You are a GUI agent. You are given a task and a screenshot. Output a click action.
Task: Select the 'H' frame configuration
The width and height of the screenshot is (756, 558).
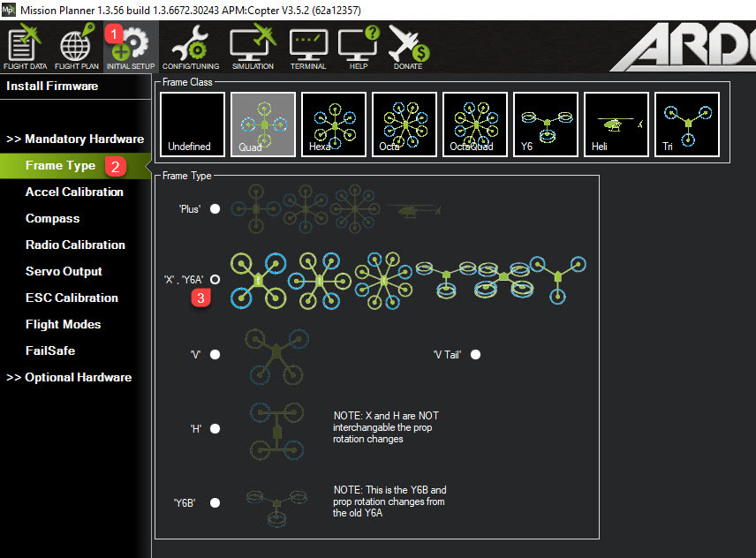pos(215,428)
